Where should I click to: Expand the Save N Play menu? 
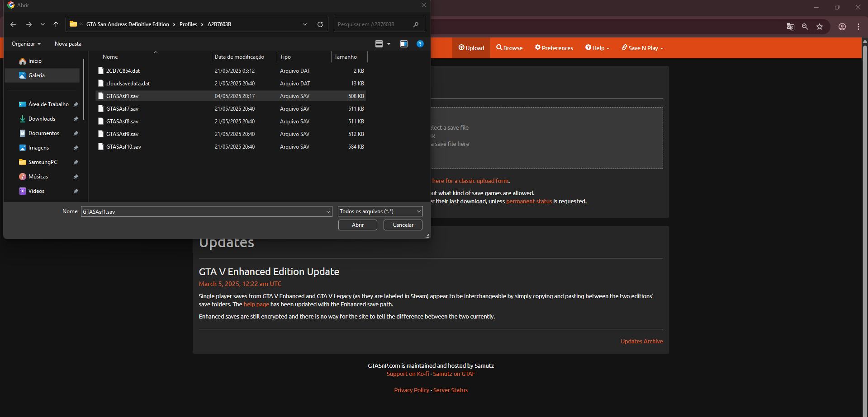click(642, 48)
